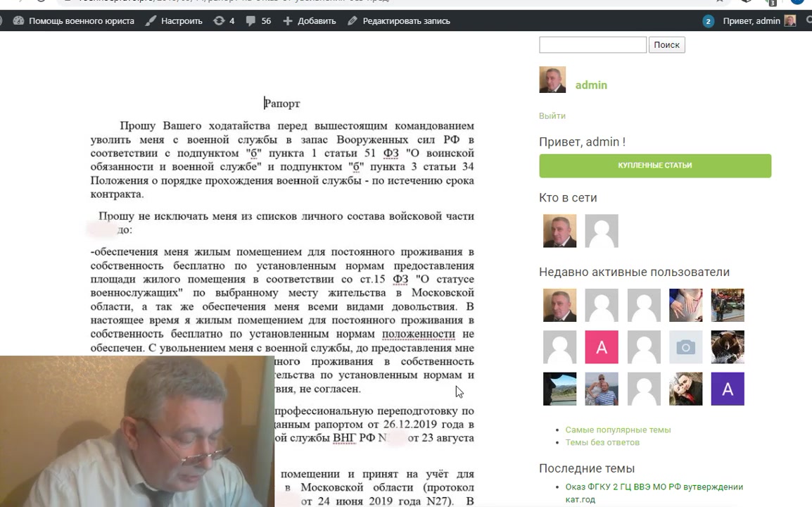812x507 pixels.
Task: Open the admin username link
Action: [x=591, y=85]
